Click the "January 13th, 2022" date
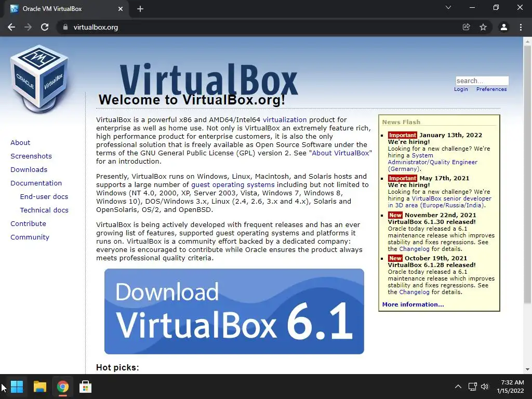Image resolution: width=532 pixels, height=399 pixels. 450,135
